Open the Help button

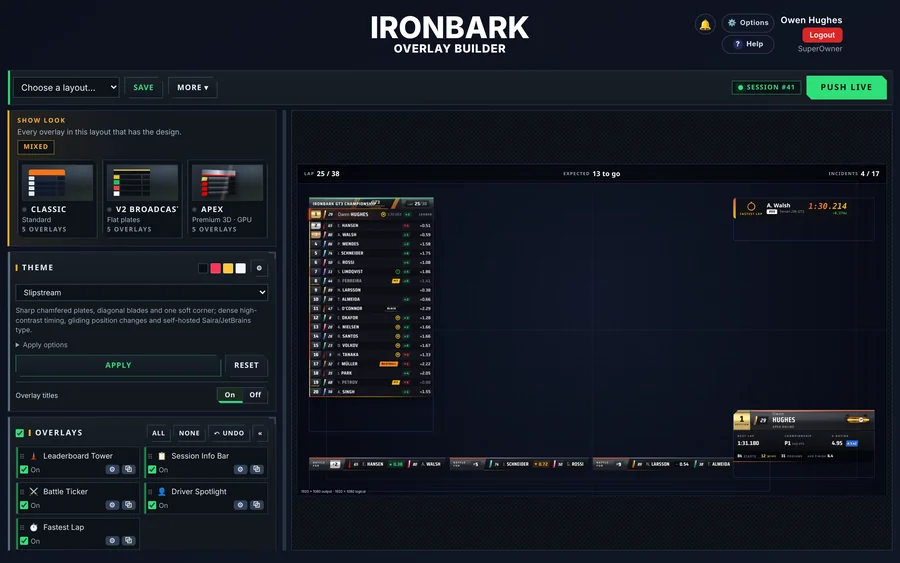pyautogui.click(x=748, y=44)
